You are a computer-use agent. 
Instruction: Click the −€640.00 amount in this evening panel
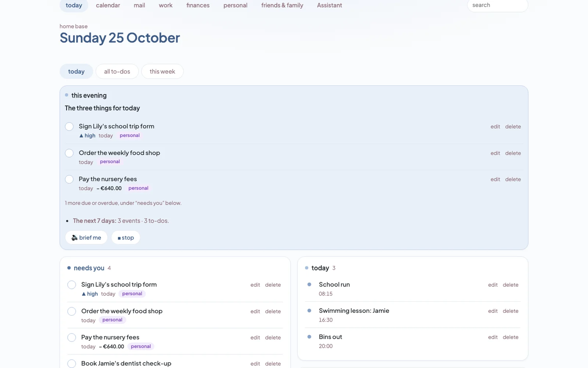click(109, 188)
